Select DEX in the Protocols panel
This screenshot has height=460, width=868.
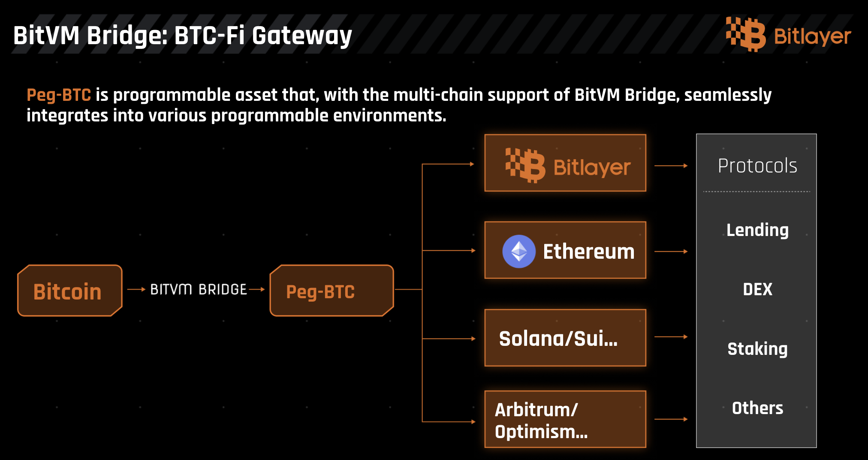[x=757, y=290]
